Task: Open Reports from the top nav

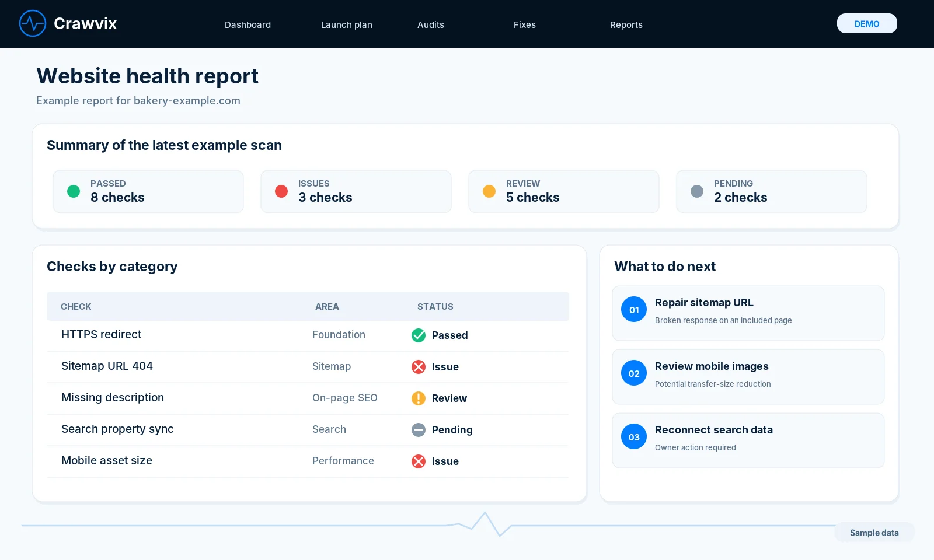Action: point(626,24)
